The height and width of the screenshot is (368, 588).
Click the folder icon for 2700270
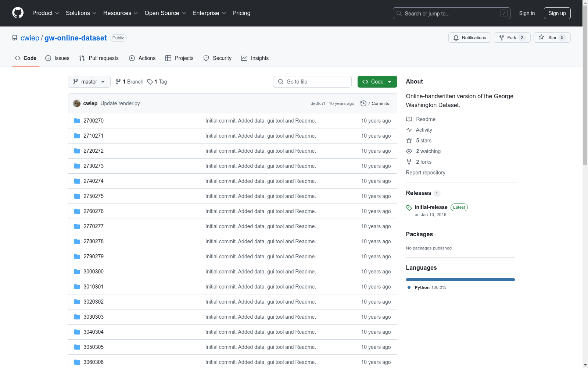click(77, 121)
